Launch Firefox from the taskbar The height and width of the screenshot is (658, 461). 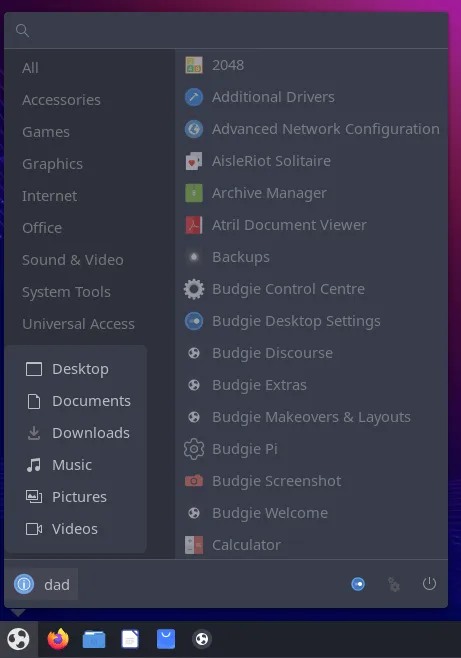click(58, 639)
